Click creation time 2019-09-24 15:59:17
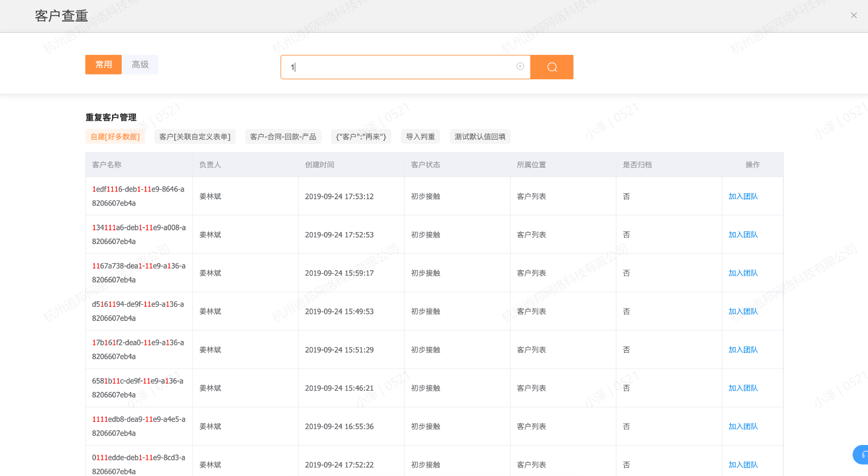The image size is (868, 476). pos(339,273)
